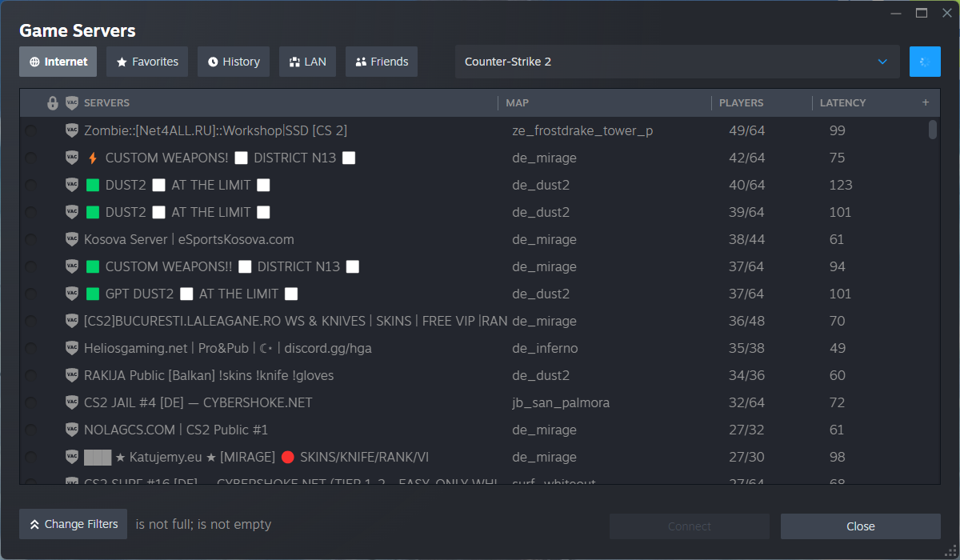
Task: Click the padlock password column header icon
Action: (x=53, y=103)
